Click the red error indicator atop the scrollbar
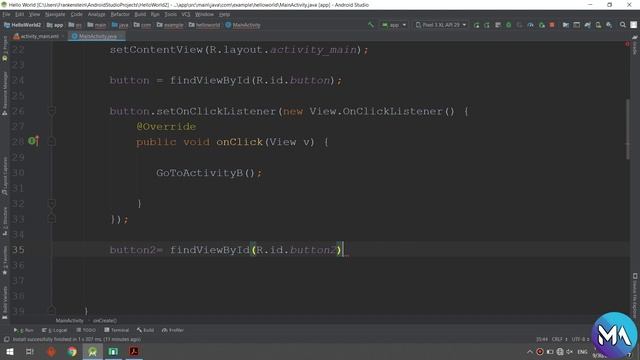The height and width of the screenshot is (360, 640). [x=627, y=44]
